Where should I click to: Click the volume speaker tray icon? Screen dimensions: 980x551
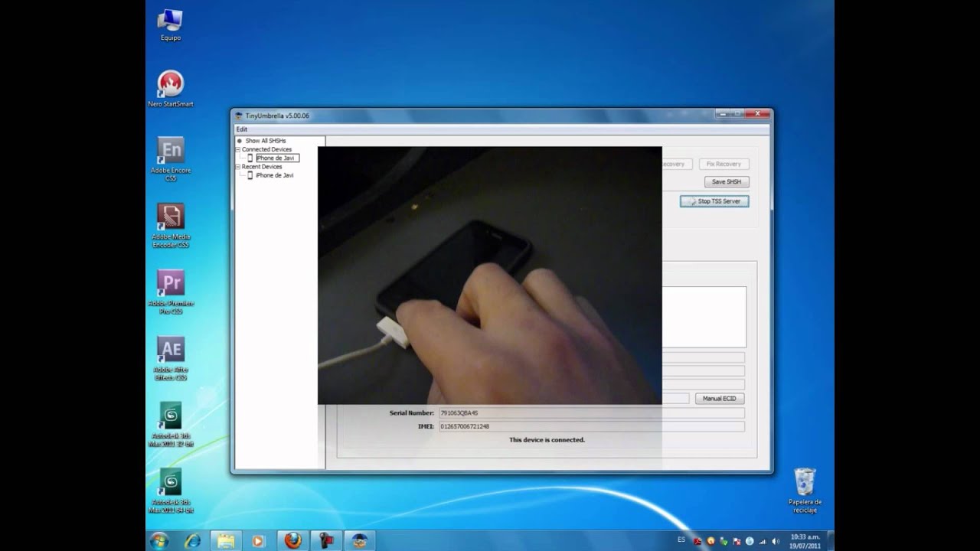point(776,541)
